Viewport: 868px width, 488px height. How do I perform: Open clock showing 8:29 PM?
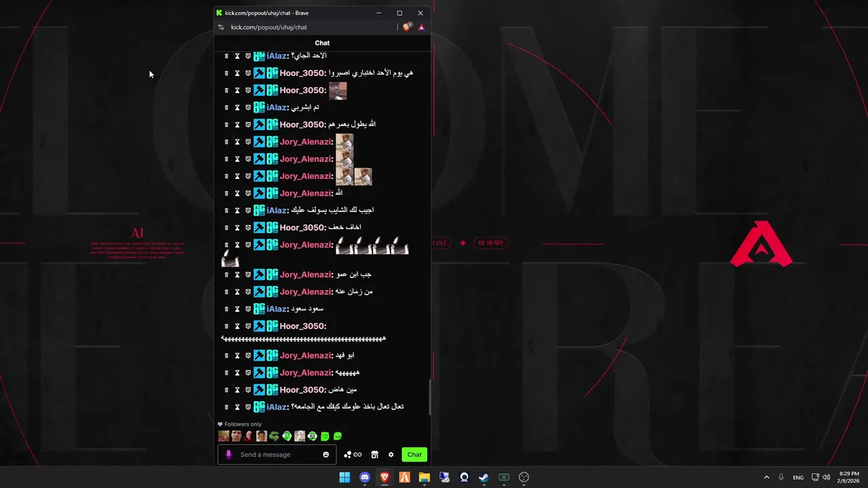click(x=849, y=477)
